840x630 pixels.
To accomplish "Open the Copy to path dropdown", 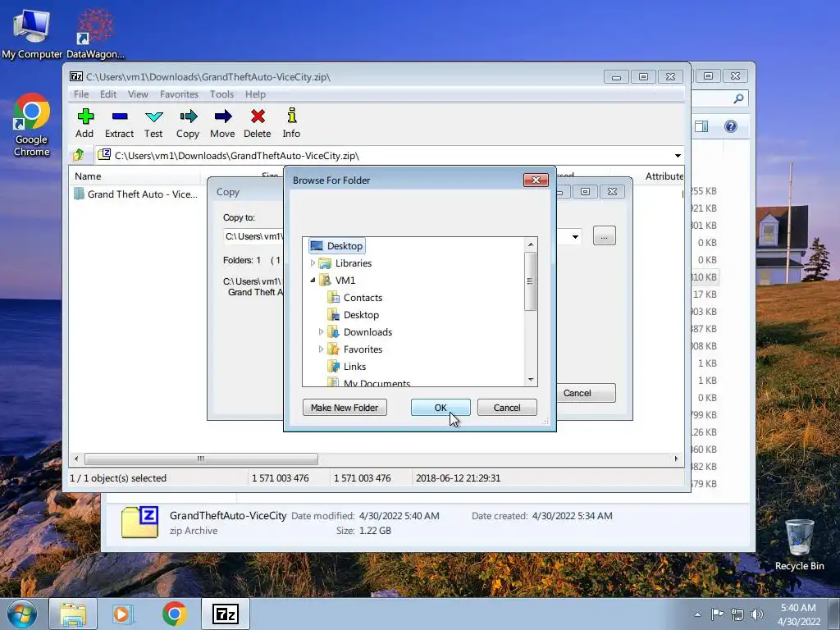I will [x=575, y=237].
